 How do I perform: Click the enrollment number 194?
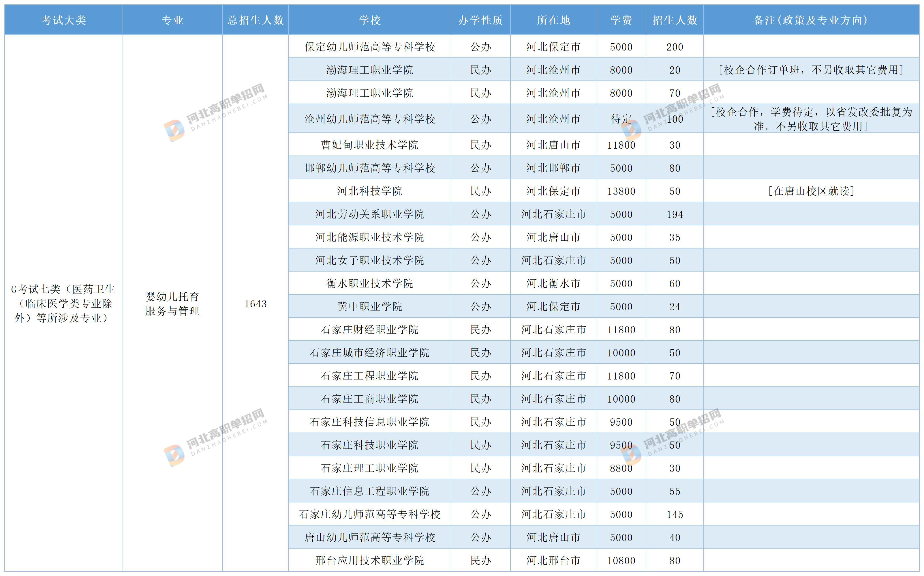click(675, 214)
